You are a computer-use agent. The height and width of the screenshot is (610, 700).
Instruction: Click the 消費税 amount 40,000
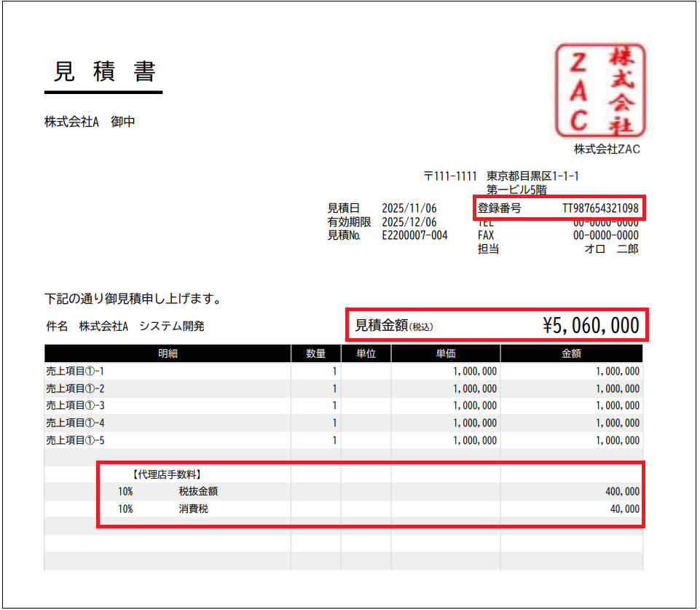coord(625,508)
